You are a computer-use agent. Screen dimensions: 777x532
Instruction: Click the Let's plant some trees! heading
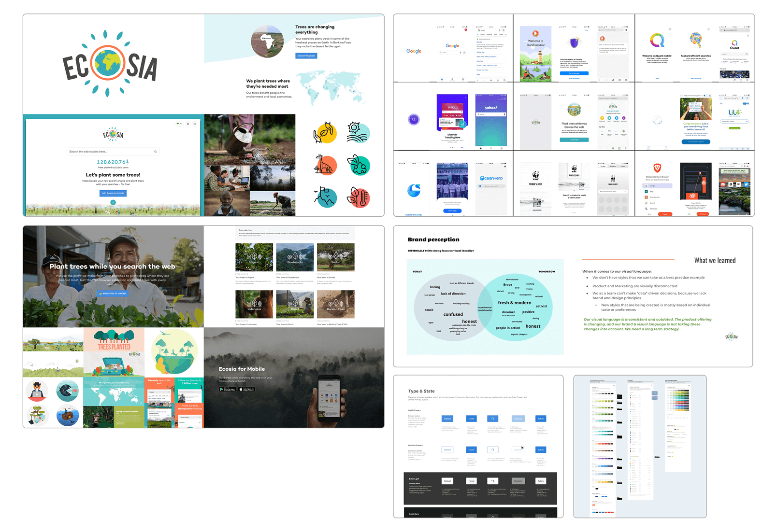tap(113, 175)
